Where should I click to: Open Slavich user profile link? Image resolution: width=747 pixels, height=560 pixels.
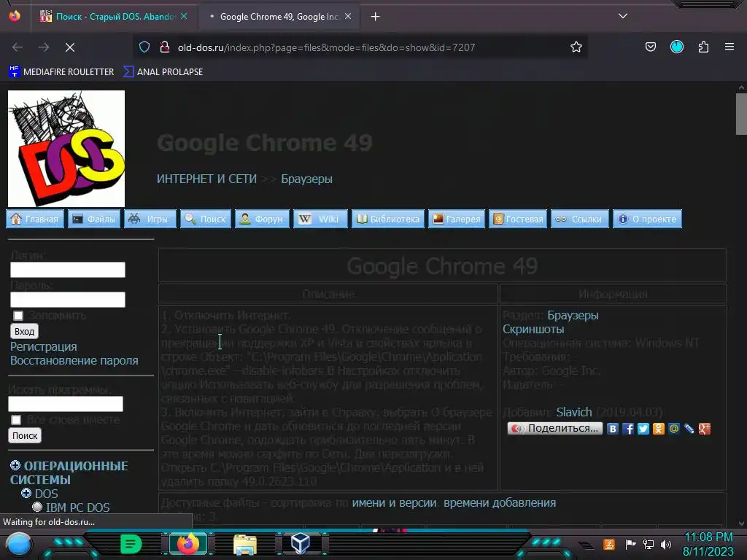click(x=574, y=412)
